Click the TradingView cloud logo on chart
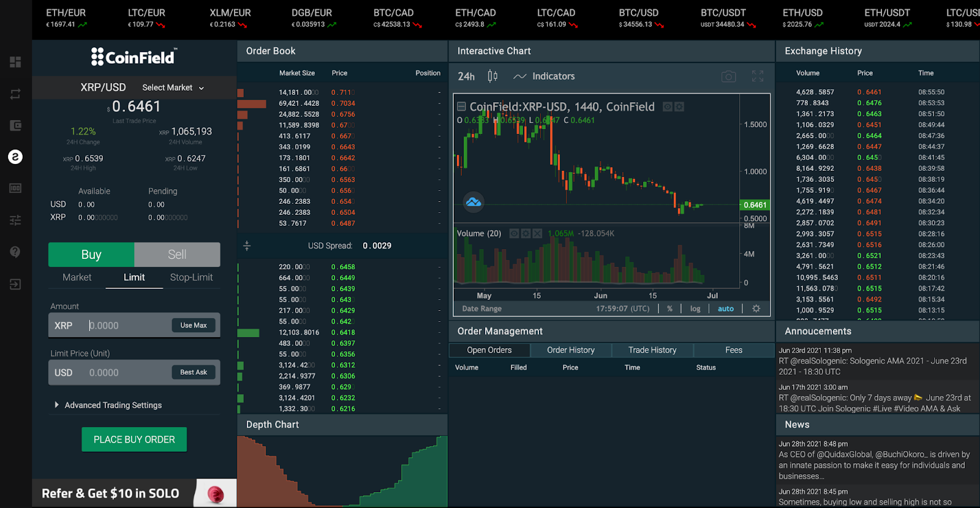 (x=473, y=201)
